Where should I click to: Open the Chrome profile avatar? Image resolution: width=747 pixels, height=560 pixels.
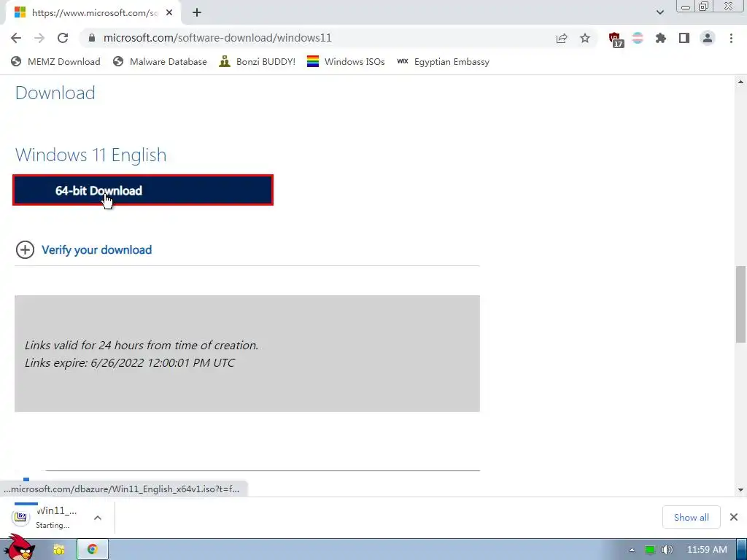coord(708,38)
